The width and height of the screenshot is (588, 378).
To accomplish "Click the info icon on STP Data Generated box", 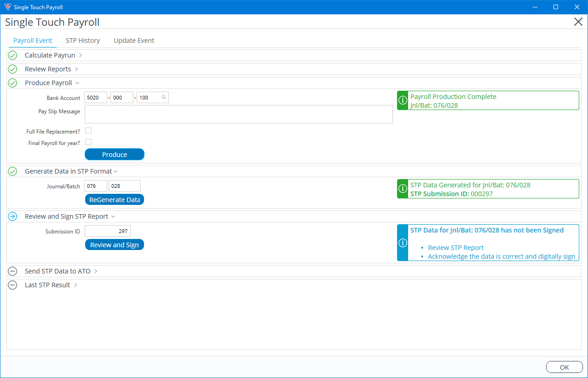I will coord(403,189).
